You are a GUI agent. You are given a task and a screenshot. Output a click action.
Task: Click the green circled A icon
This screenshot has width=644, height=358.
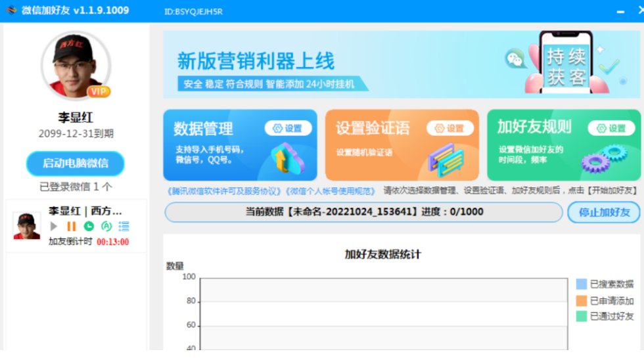tap(106, 226)
